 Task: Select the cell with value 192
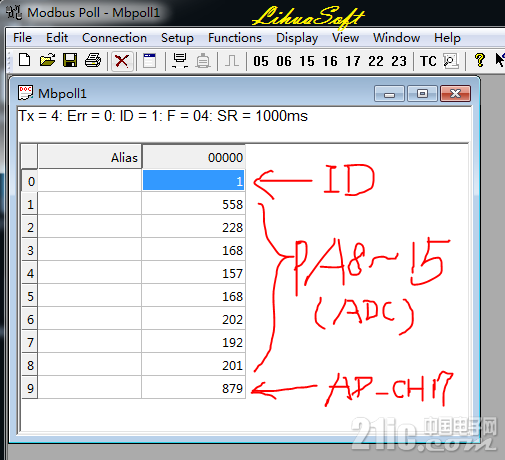pos(194,342)
